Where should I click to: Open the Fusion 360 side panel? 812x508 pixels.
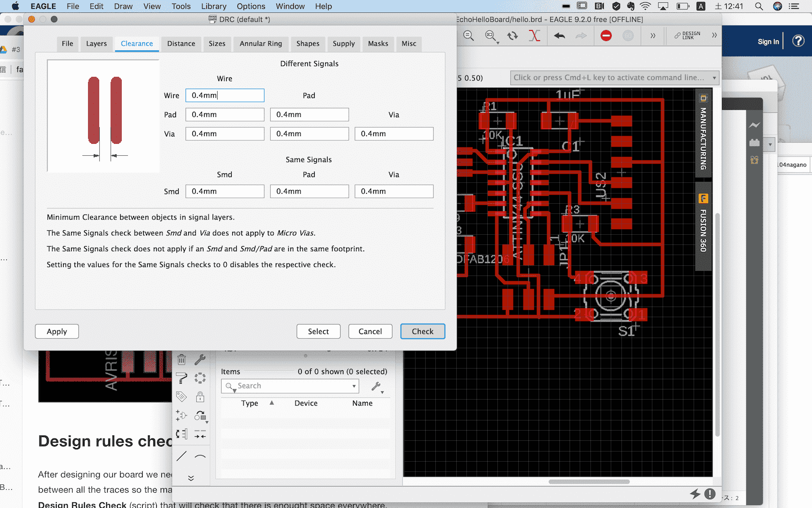point(703,226)
